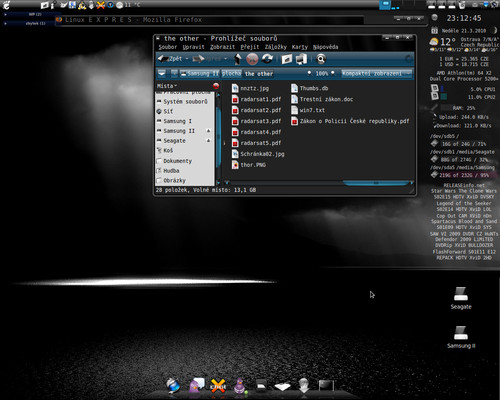Select Obrázky in the sidebar
The image size is (500, 400).
click(x=185, y=180)
